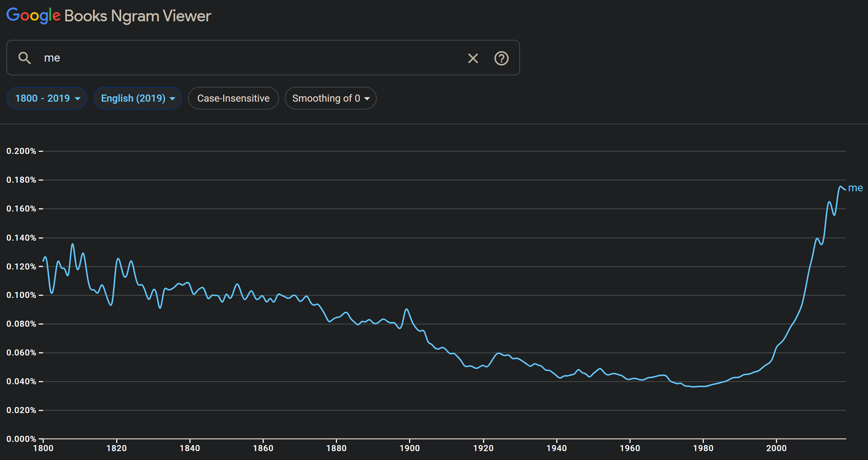
Task: Click the 1840 x-axis year label
Action: pyautogui.click(x=190, y=448)
